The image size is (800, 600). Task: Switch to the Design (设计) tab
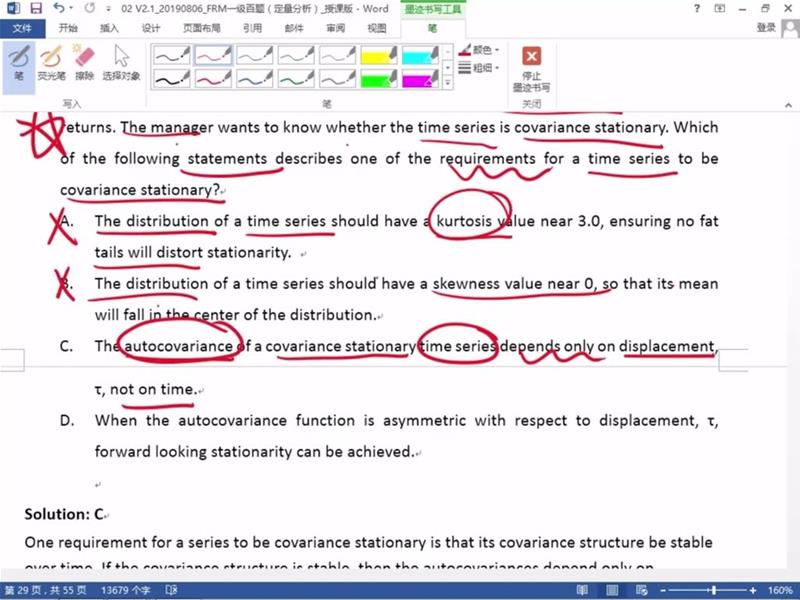click(x=151, y=28)
